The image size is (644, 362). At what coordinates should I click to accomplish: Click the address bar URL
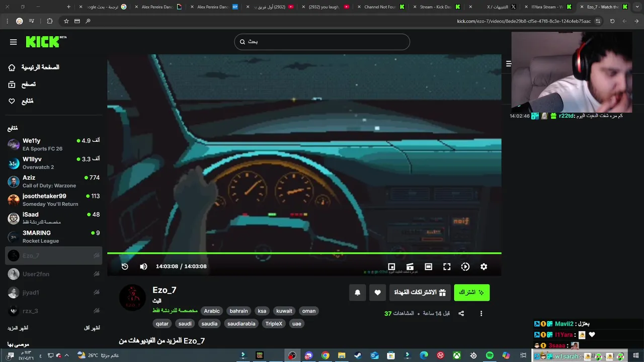pyautogui.click(x=523, y=21)
